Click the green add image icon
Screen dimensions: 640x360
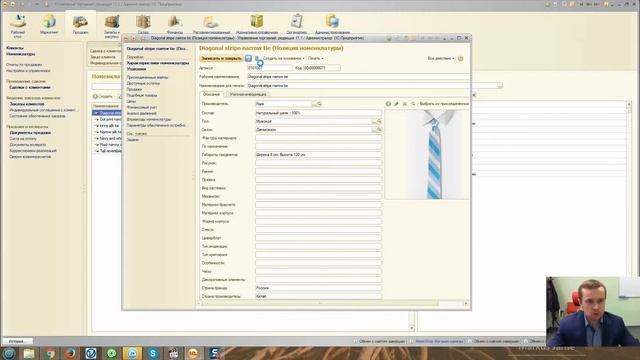(x=388, y=104)
